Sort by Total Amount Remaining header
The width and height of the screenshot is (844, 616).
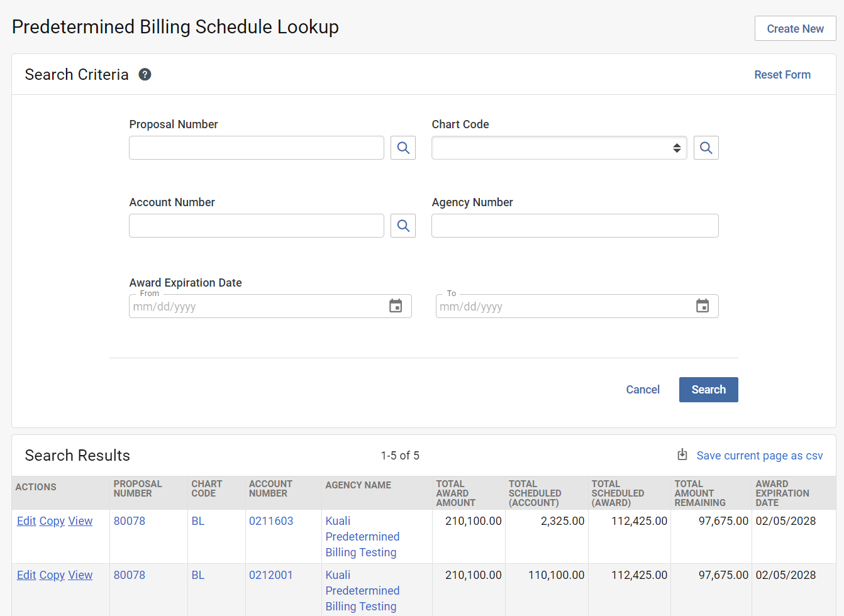pos(700,493)
